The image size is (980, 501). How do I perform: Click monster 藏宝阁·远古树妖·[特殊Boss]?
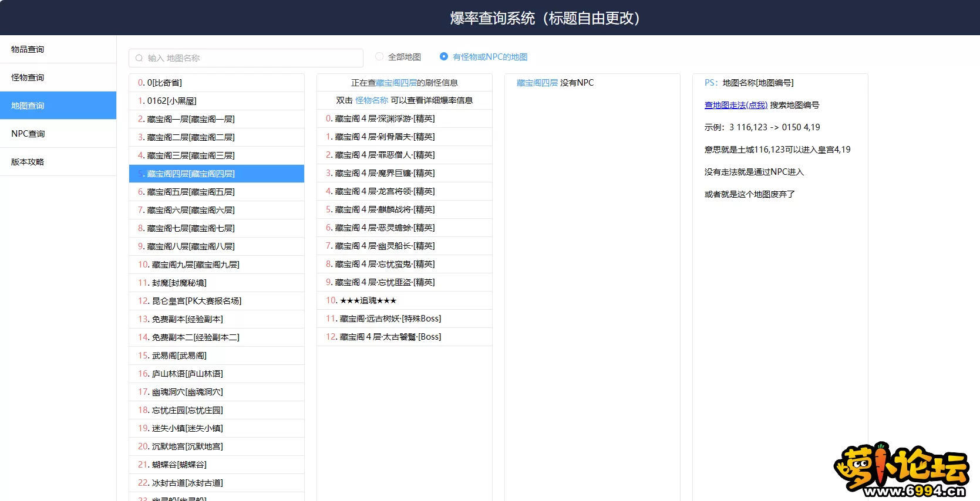click(405, 319)
